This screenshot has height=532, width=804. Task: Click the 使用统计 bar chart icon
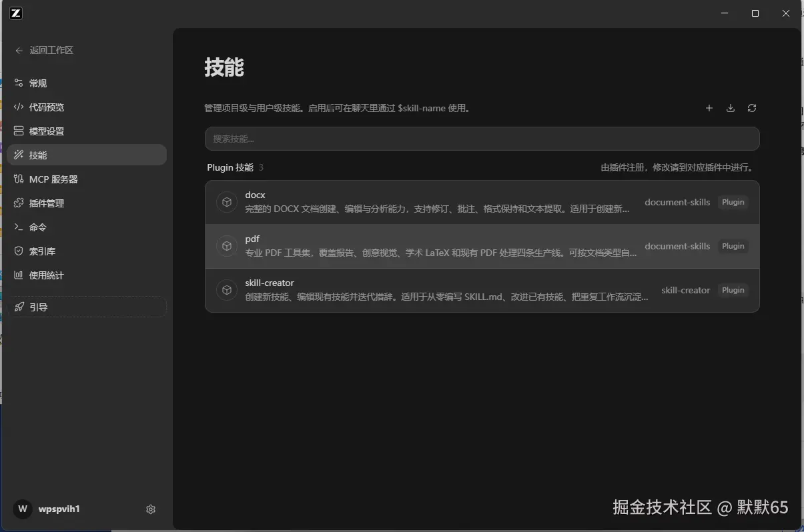point(19,275)
